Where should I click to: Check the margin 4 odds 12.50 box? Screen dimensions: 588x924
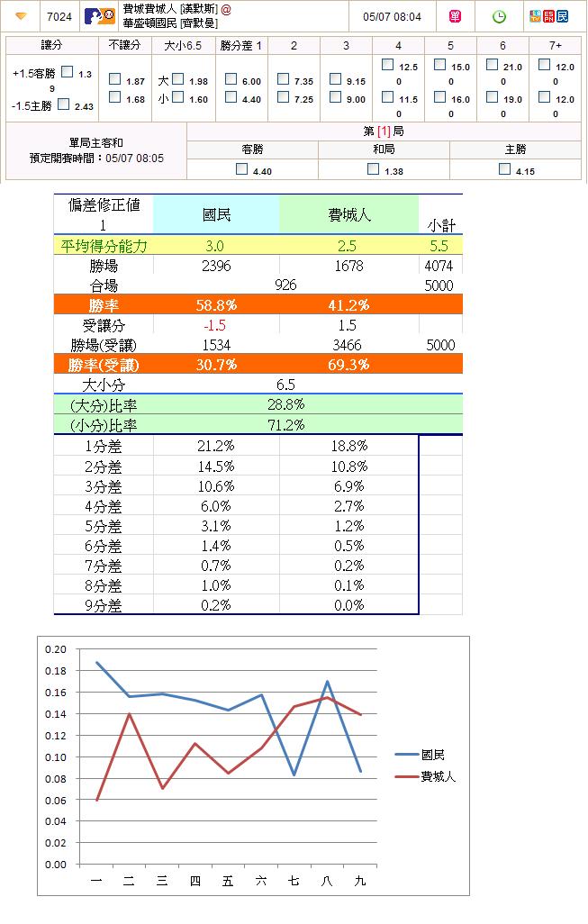(x=388, y=65)
